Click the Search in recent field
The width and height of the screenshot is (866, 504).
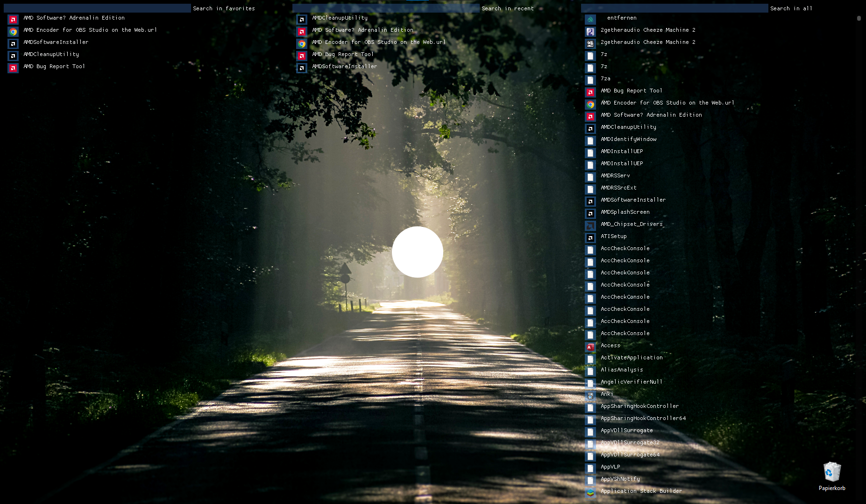tap(383, 8)
